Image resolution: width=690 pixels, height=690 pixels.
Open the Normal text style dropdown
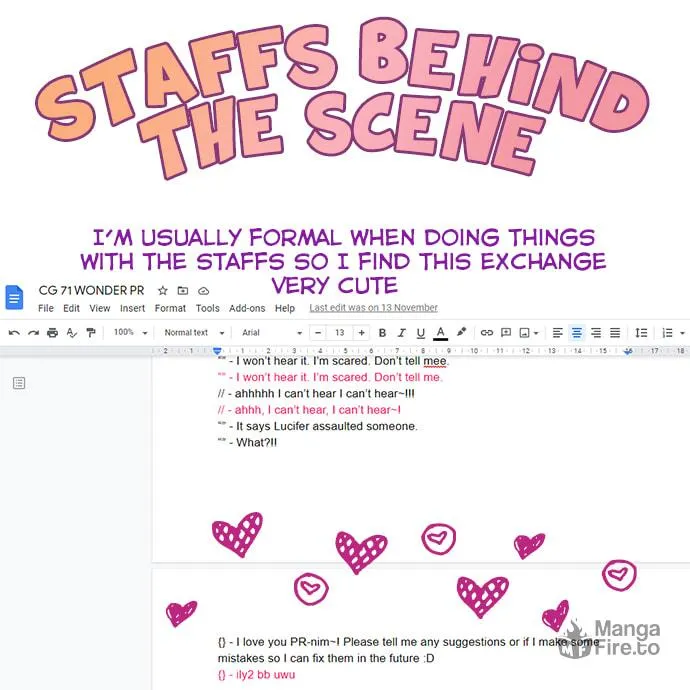195,333
